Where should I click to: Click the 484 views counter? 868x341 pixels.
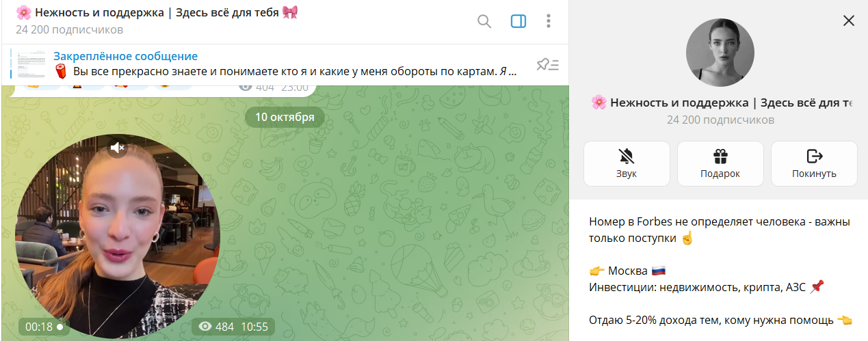pyautogui.click(x=216, y=327)
